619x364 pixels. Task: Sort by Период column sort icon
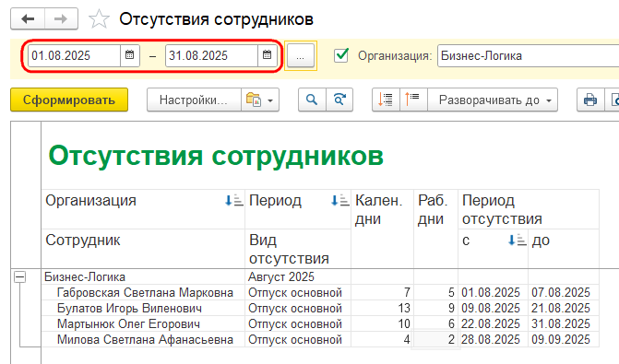point(339,200)
